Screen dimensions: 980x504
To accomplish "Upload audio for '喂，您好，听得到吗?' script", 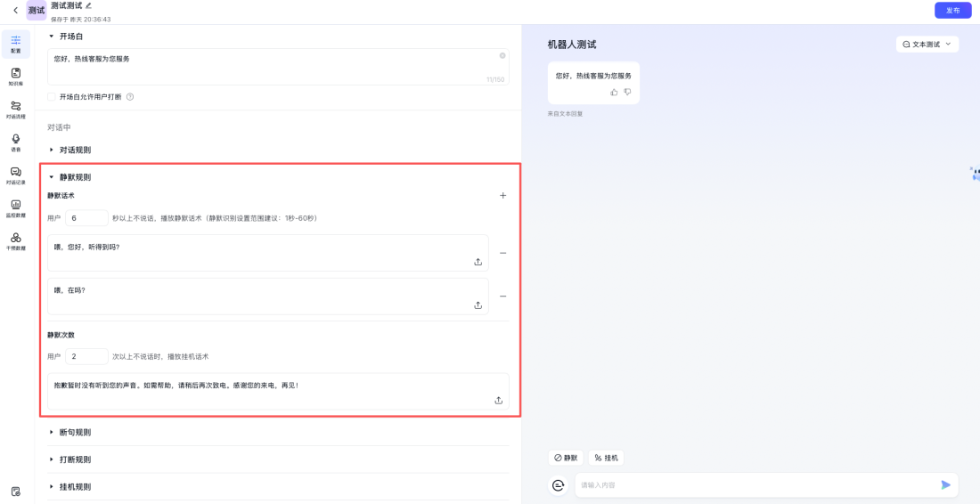I will pyautogui.click(x=478, y=262).
